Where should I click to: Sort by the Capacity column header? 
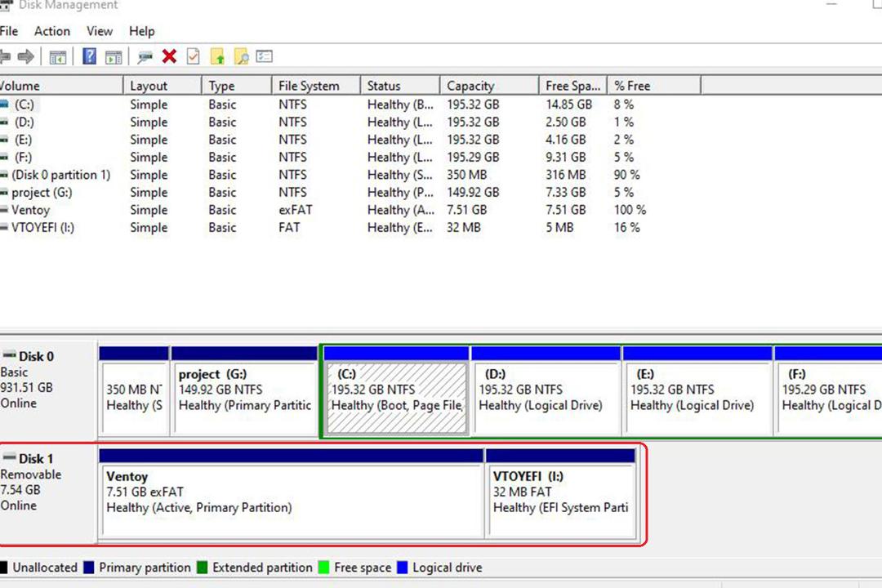(489, 86)
